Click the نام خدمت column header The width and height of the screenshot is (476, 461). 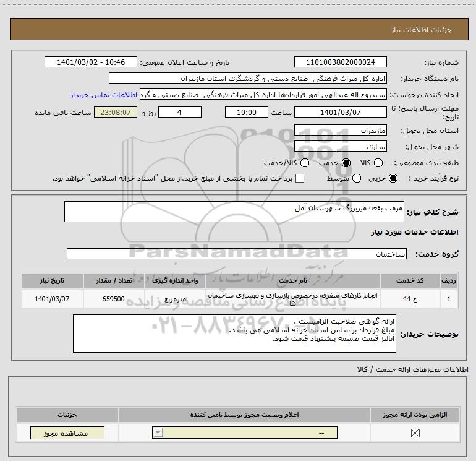(293, 280)
